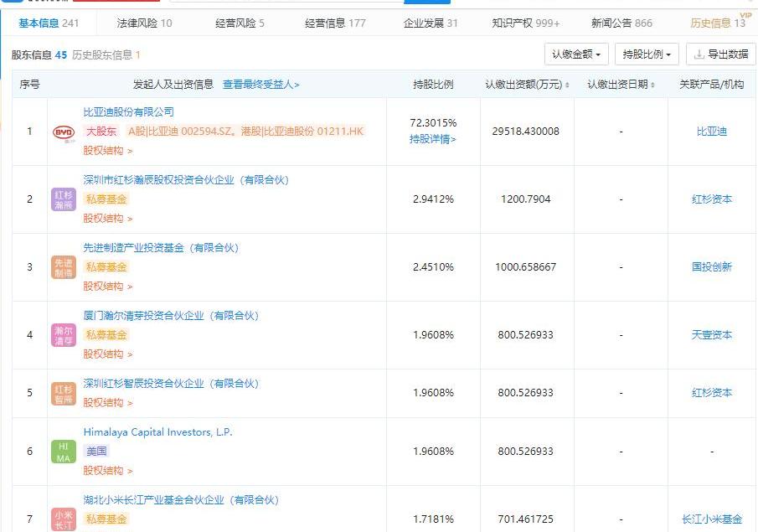This screenshot has width=758, height=532.
Task: Click 私募基金 tag under 先进制造产业投资基金
Action: (x=106, y=267)
